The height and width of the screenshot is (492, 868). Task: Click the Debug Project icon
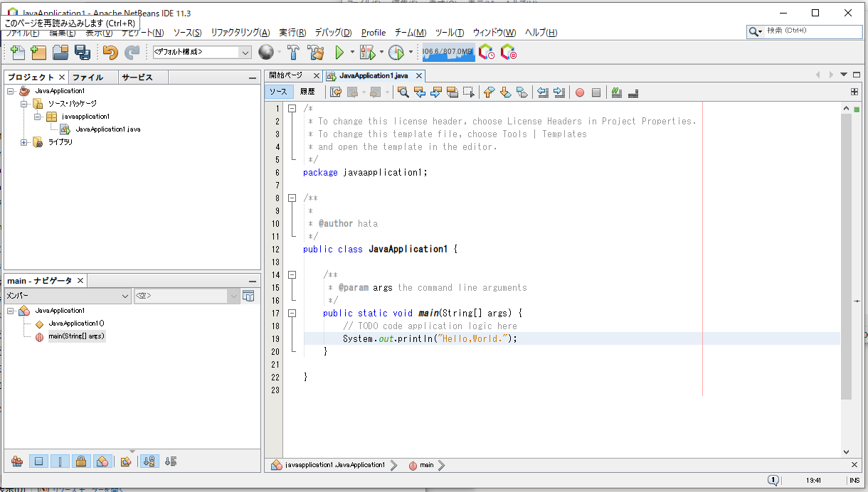click(x=367, y=52)
